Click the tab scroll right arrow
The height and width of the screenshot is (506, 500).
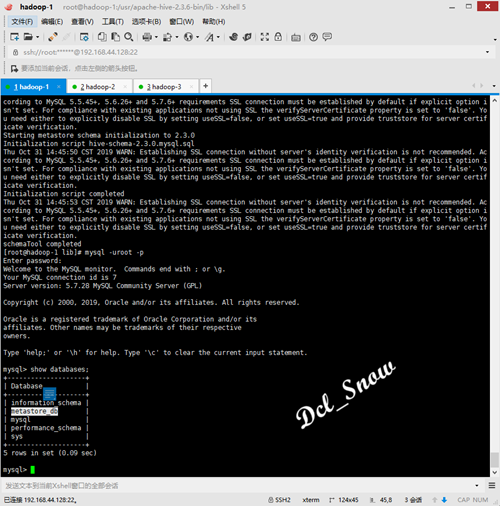[482, 86]
